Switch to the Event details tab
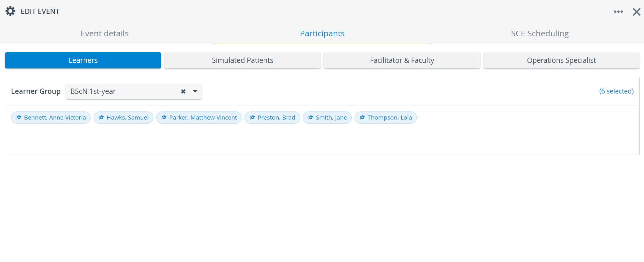644x262 pixels. 105,33
